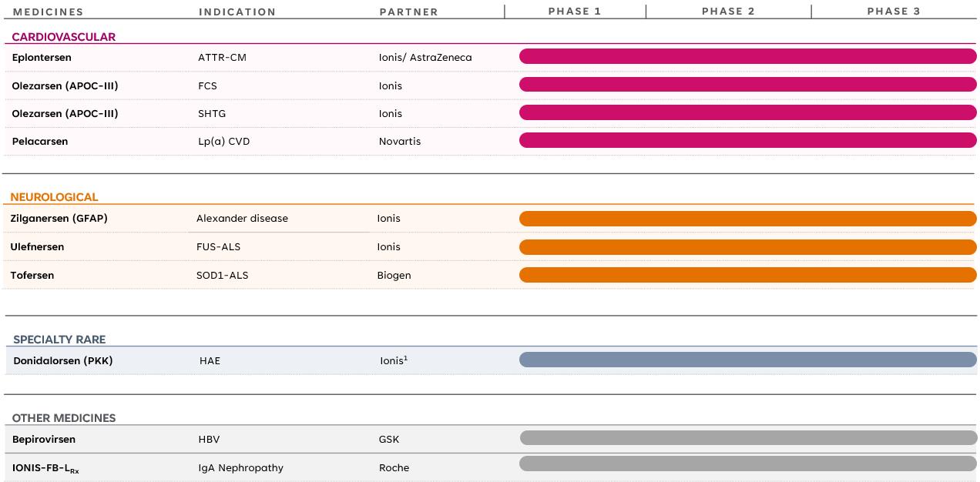Viewport: 980px width, 482px height.
Task: Click the IONIS-FB-LRx medicine name
Action: [x=45, y=468]
